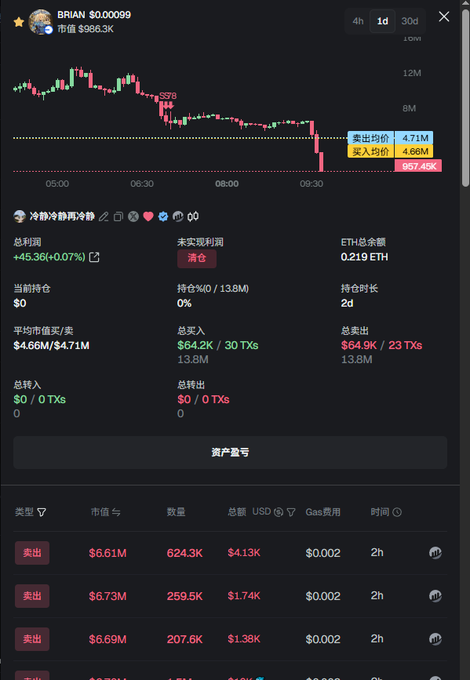Switch chart range to 4h
Viewport: 470px width, 680px height.
point(358,21)
